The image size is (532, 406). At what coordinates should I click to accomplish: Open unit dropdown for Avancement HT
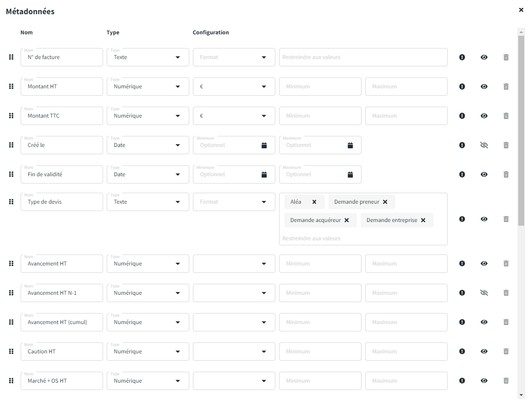point(264,264)
